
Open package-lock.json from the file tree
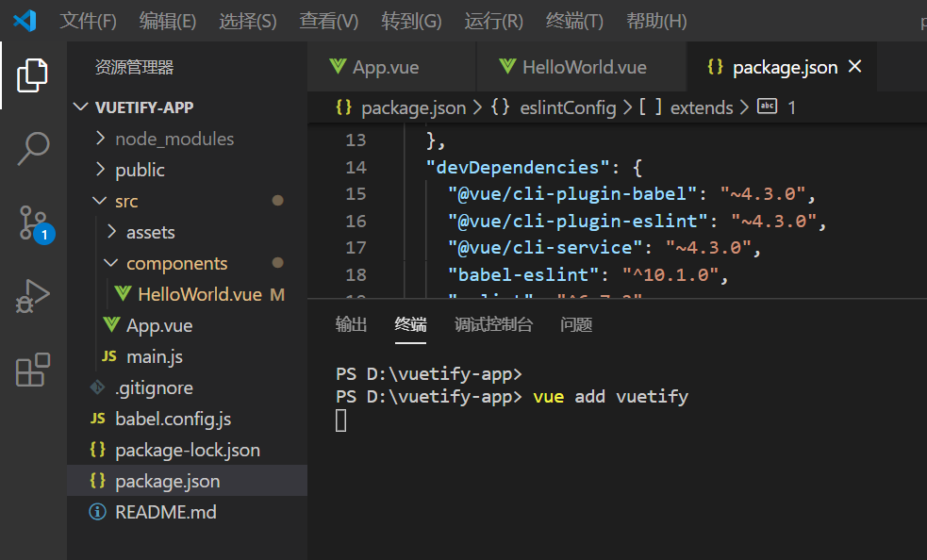pyautogui.click(x=188, y=450)
